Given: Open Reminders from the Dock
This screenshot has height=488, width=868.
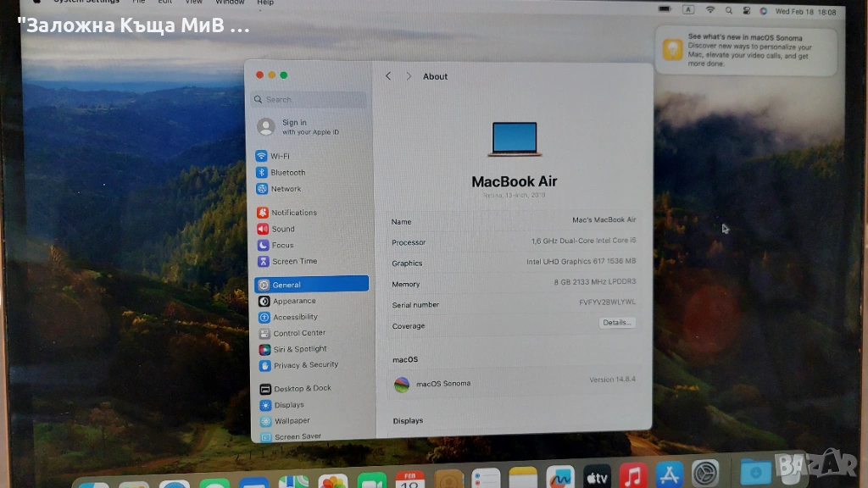Looking at the screenshot, I should point(486,478).
